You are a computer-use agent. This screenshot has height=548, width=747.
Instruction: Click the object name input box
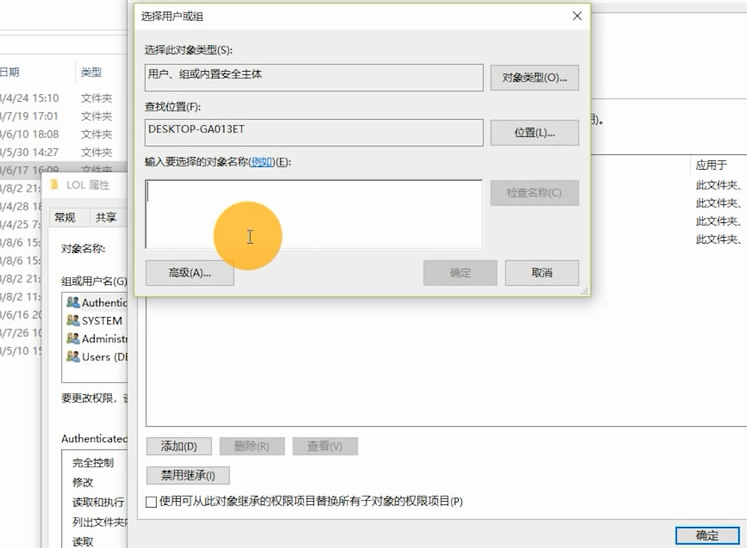[313, 213]
